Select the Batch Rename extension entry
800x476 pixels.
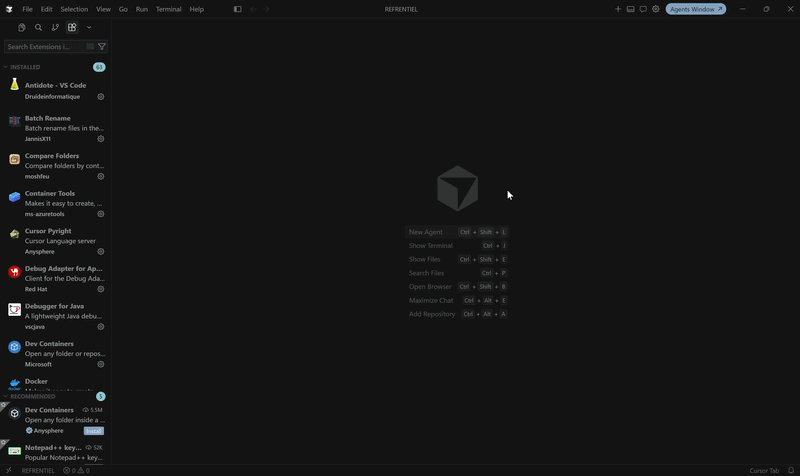56,128
